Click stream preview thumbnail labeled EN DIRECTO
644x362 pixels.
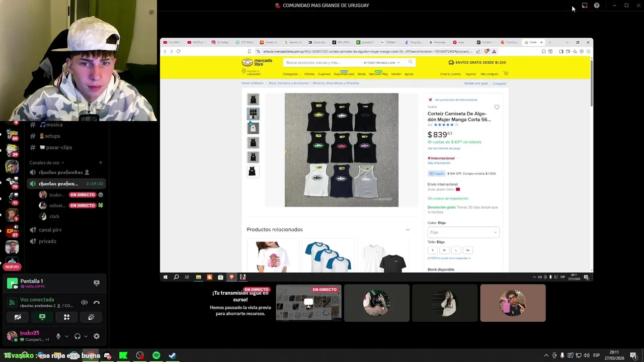pyautogui.click(x=308, y=303)
